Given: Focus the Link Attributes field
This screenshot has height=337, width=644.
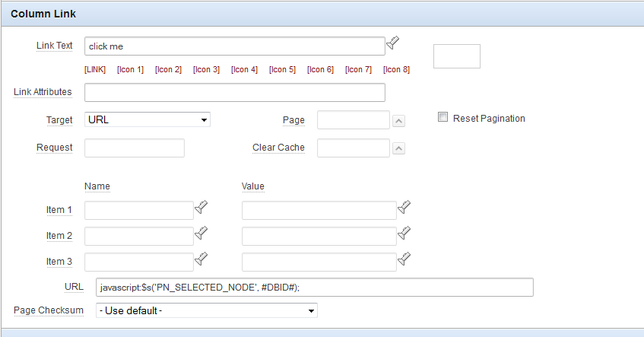Looking at the screenshot, I should (235, 93).
